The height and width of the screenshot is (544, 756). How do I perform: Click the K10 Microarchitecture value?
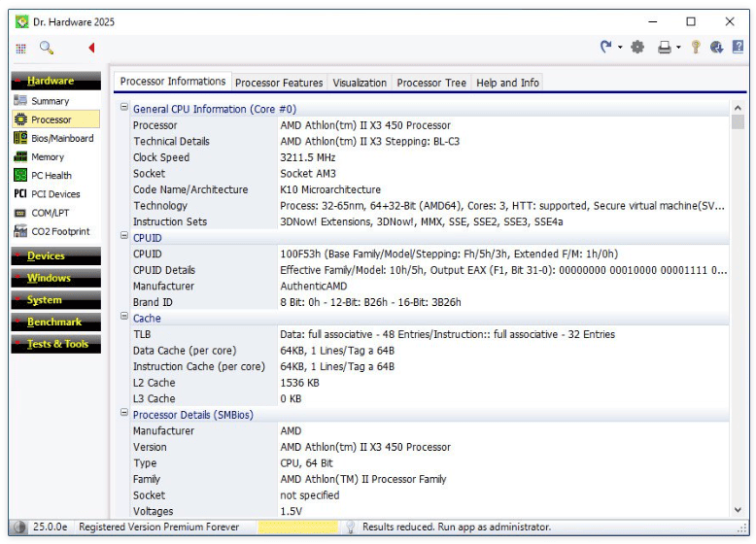coord(330,189)
